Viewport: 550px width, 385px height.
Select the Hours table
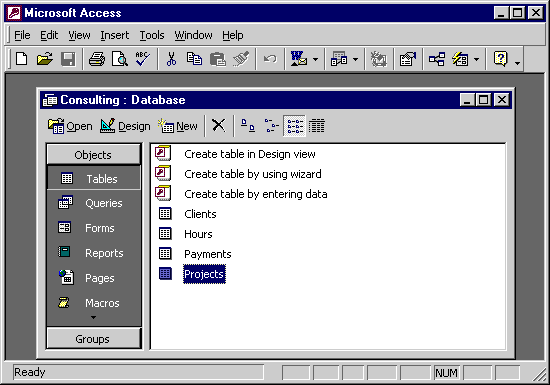[198, 234]
